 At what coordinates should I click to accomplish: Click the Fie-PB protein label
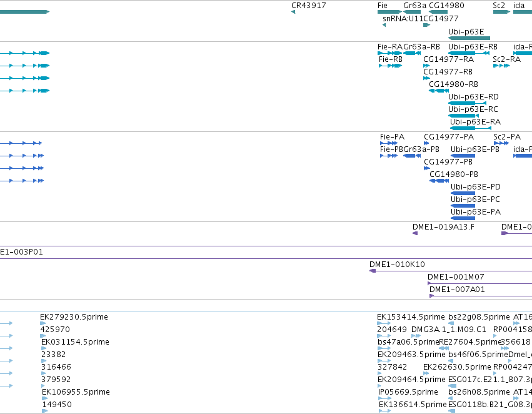[391, 149]
